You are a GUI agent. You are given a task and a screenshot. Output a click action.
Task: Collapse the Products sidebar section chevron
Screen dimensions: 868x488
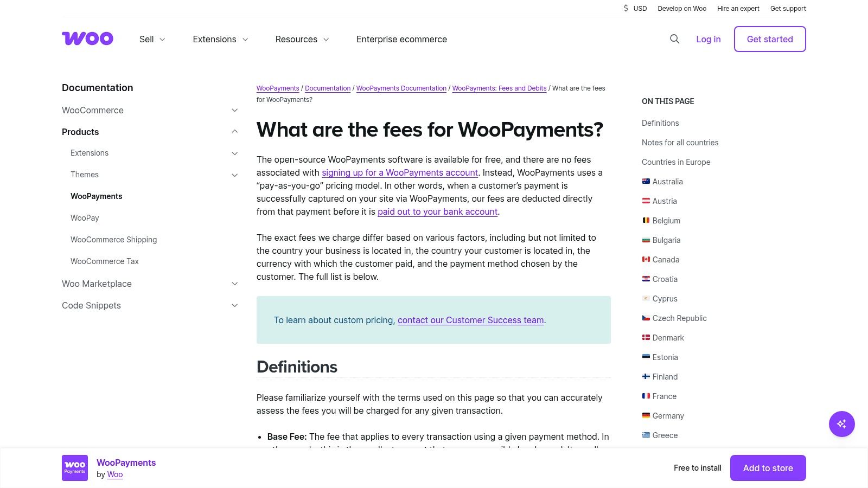pyautogui.click(x=235, y=132)
